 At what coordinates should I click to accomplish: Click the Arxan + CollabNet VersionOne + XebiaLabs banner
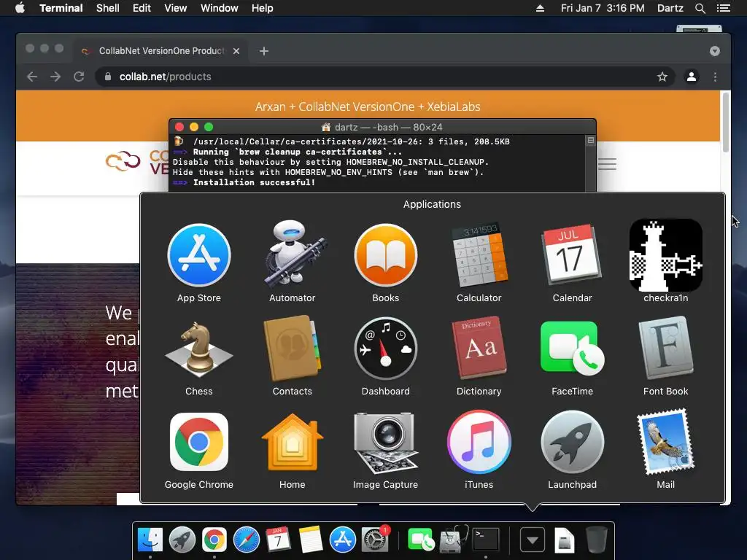point(368,106)
